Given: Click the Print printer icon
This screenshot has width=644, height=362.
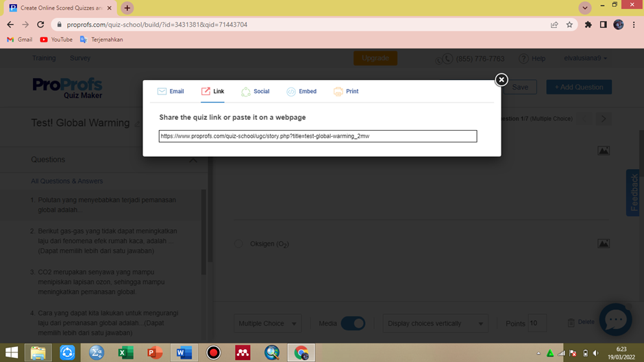Looking at the screenshot, I should click(338, 92).
